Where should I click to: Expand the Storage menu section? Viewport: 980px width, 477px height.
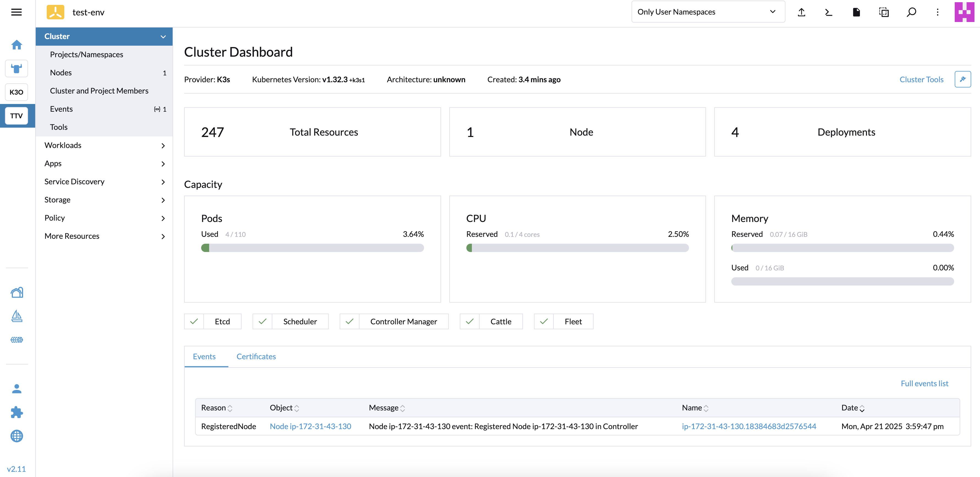pyautogui.click(x=104, y=200)
